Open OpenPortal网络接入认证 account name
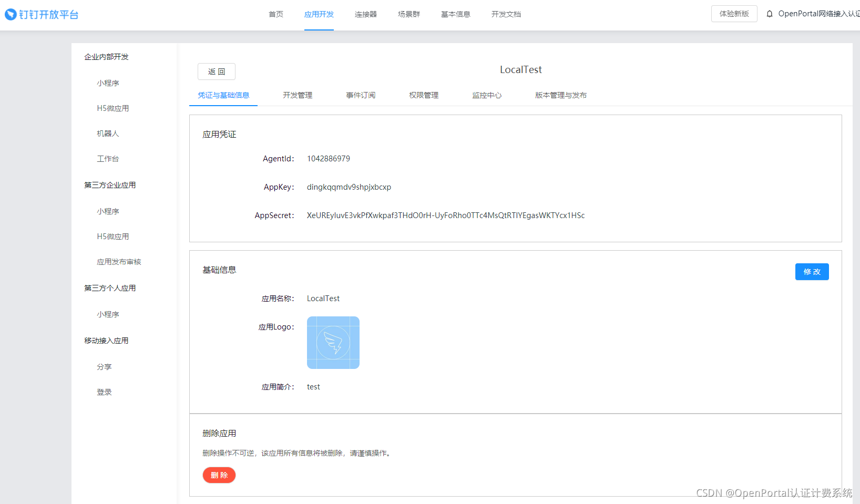This screenshot has height=504, width=860. (x=819, y=14)
